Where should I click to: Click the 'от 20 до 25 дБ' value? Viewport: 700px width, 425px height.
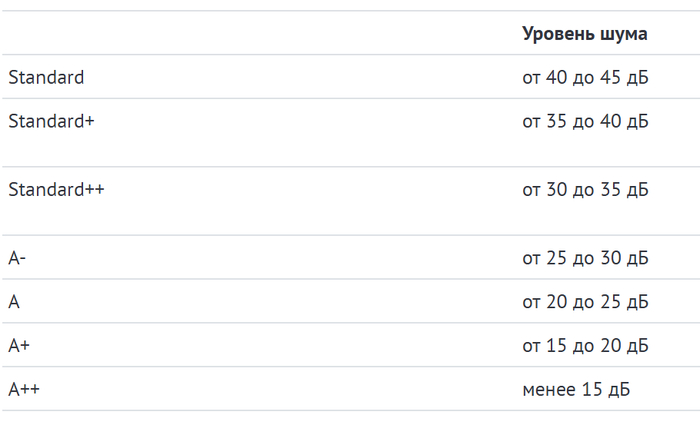[x=585, y=301]
